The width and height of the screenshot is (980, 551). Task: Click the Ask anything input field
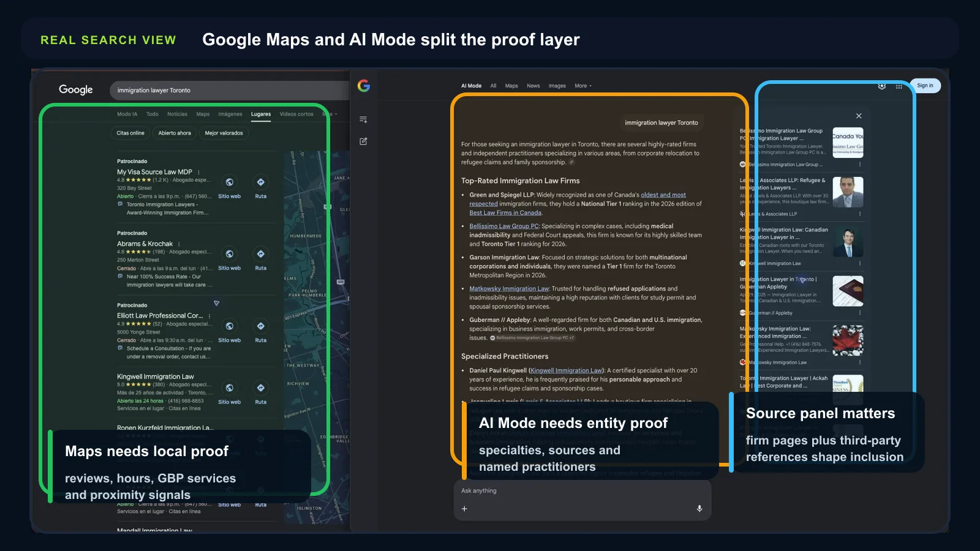(582, 491)
